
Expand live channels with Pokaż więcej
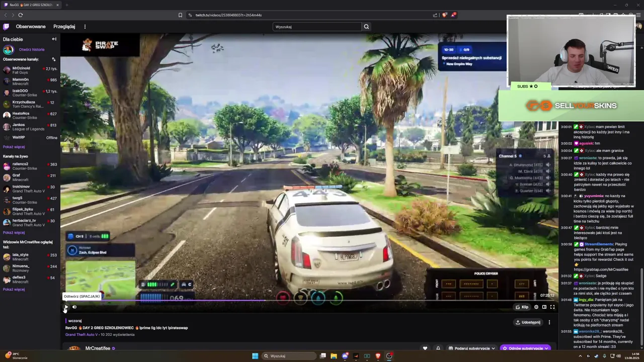14,232
